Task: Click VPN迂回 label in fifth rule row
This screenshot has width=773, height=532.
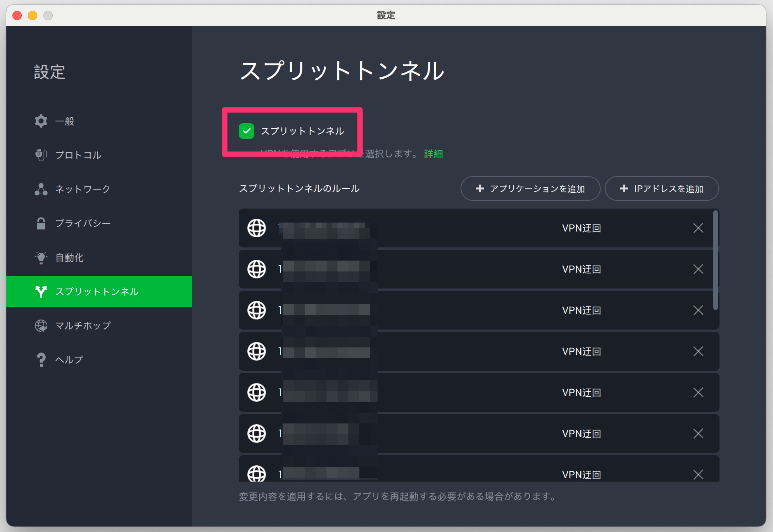Action: (581, 392)
